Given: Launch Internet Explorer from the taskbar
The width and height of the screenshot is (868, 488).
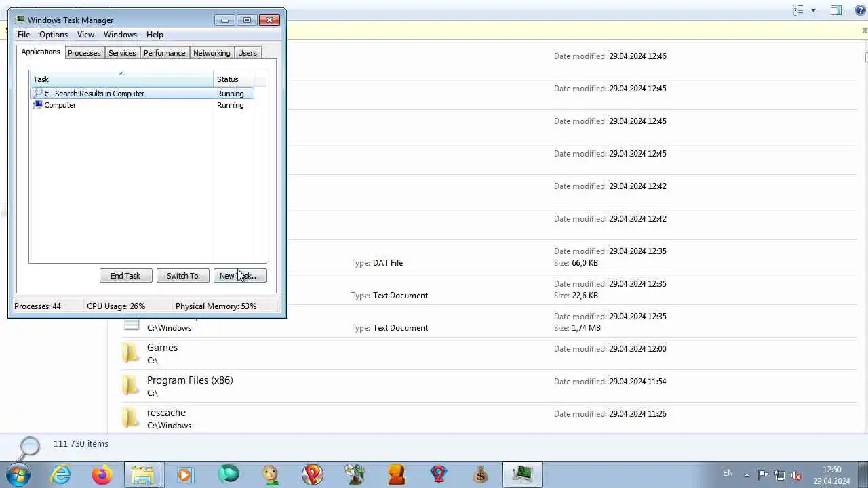Looking at the screenshot, I should click(x=61, y=474).
